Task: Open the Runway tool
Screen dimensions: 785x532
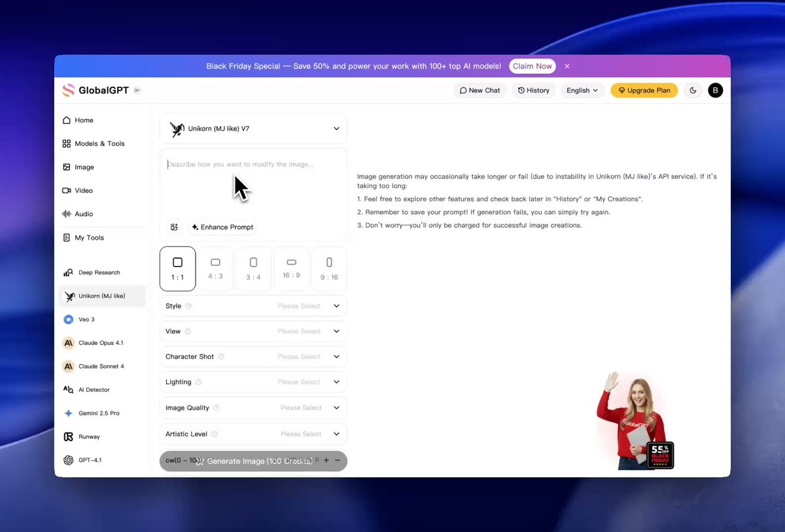Action: 102,437
